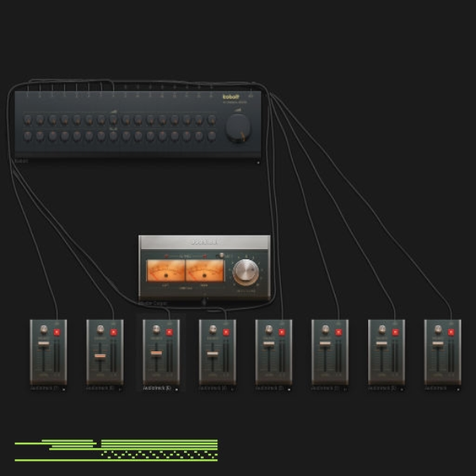Click the large silver knob on the Master Copier device
The width and height of the screenshot is (476, 476).
click(x=246, y=272)
